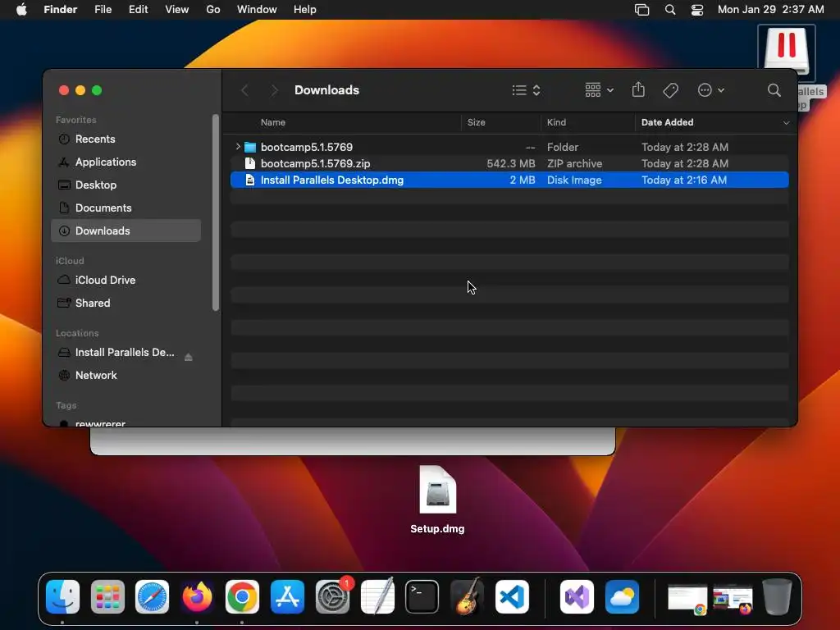The image size is (840, 630).
Task: Open Stage Manager icon in menu bar
Action: [x=641, y=10]
